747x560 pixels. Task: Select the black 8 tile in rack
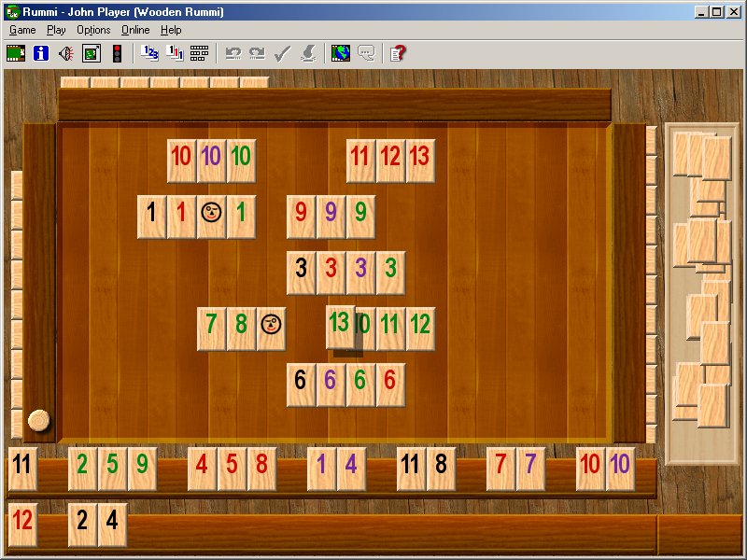441,469
